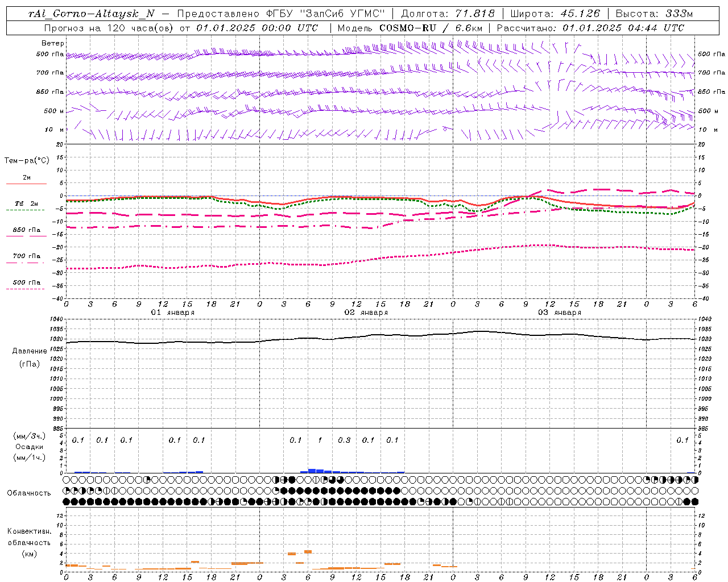Click the latitude value Широта: 45.126

coord(555,14)
